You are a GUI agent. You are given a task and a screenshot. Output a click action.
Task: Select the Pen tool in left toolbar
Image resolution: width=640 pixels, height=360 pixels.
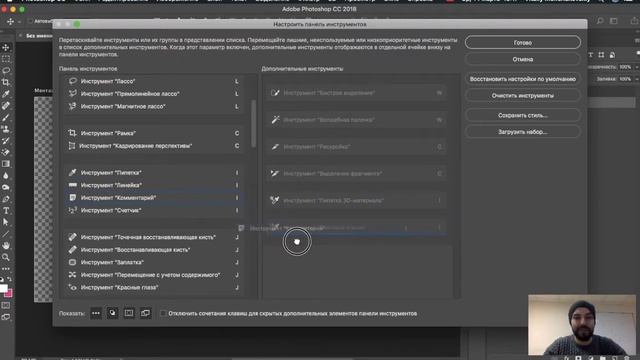6,199
